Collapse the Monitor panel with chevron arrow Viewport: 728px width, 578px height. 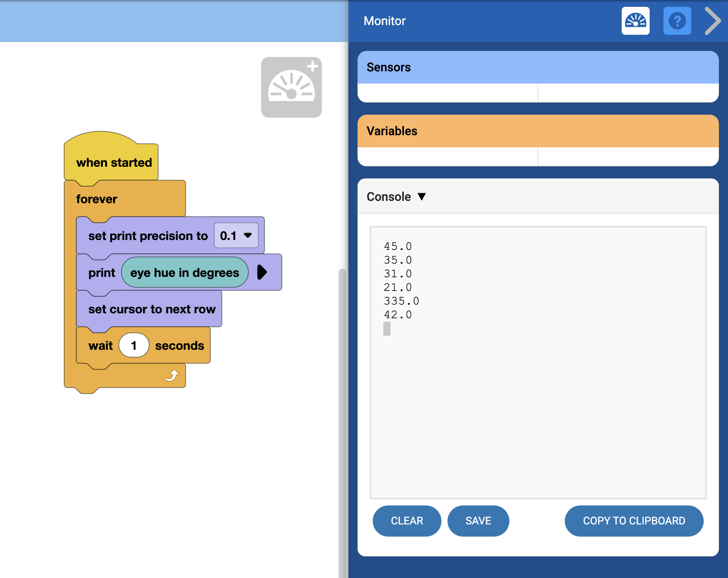tap(712, 21)
